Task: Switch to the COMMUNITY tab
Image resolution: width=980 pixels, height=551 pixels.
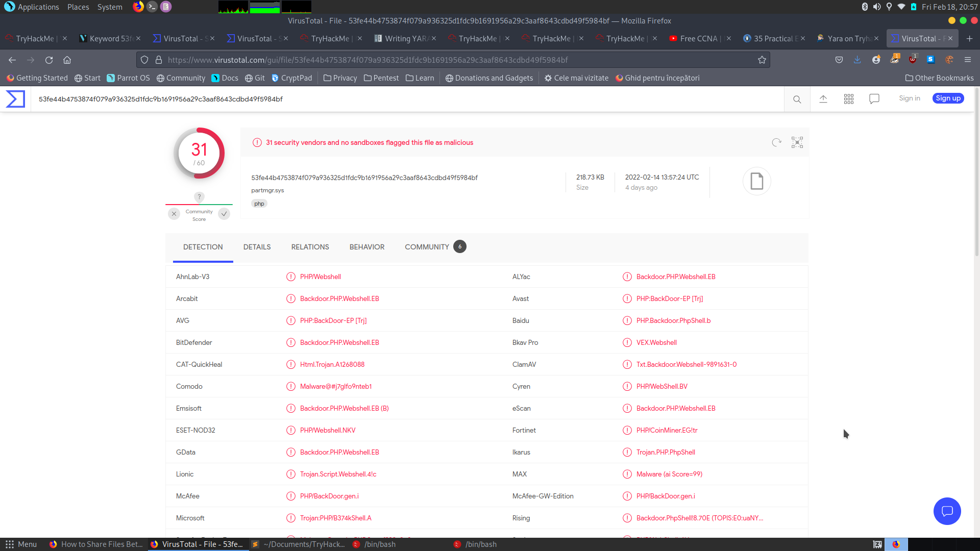Action: point(427,247)
